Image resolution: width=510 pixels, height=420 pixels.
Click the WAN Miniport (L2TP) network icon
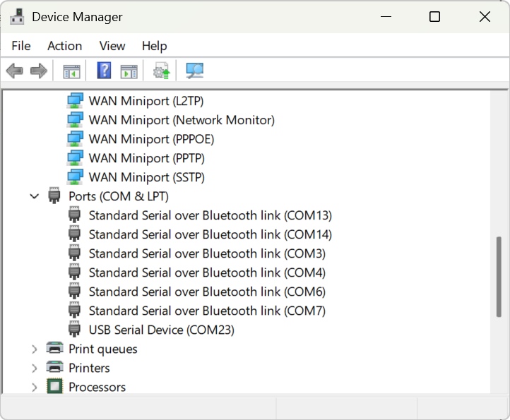tap(75, 101)
